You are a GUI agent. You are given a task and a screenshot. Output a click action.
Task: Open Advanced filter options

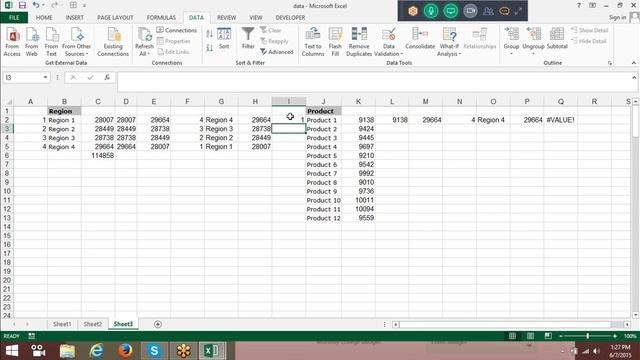tap(277, 52)
